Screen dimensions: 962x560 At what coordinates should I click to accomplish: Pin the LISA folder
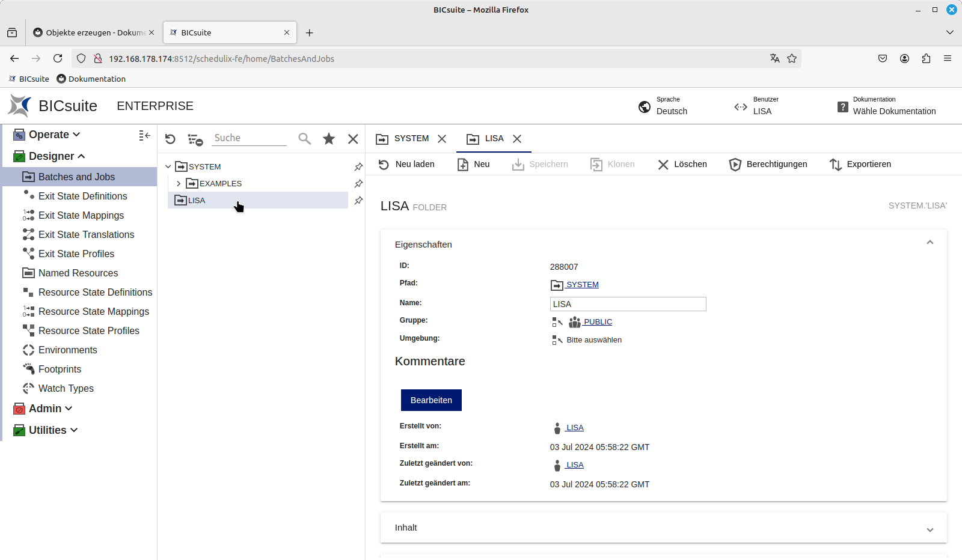pyautogui.click(x=358, y=200)
